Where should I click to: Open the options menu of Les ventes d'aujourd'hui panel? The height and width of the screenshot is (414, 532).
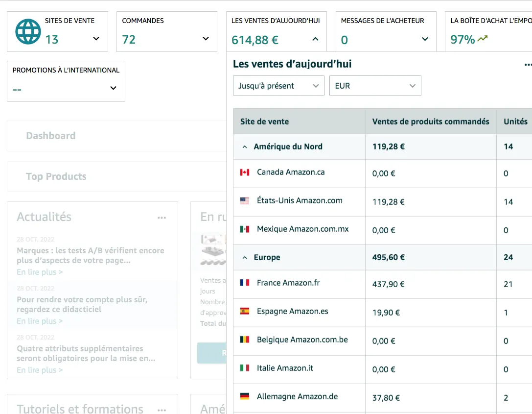point(528,65)
